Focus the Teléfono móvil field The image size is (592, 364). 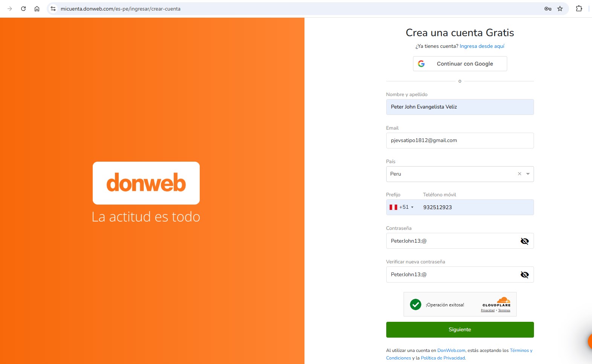[x=476, y=207]
